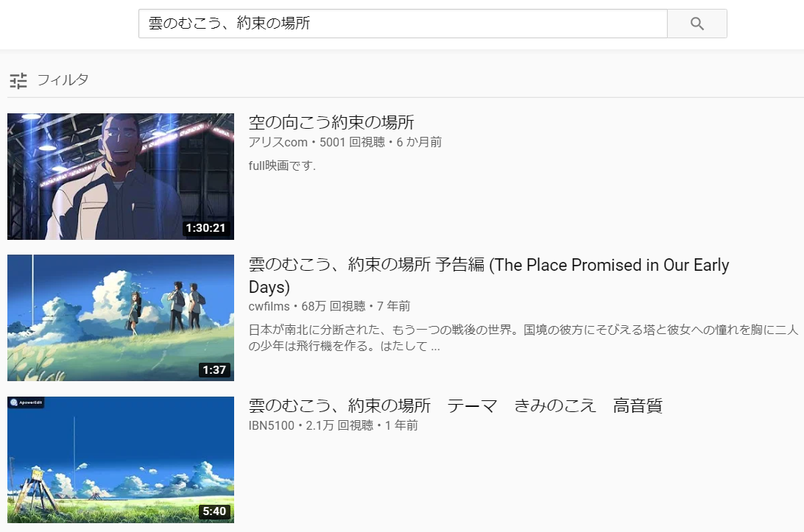Visit the IBN5100 channel
The width and height of the screenshot is (804, 532).
tap(272, 425)
